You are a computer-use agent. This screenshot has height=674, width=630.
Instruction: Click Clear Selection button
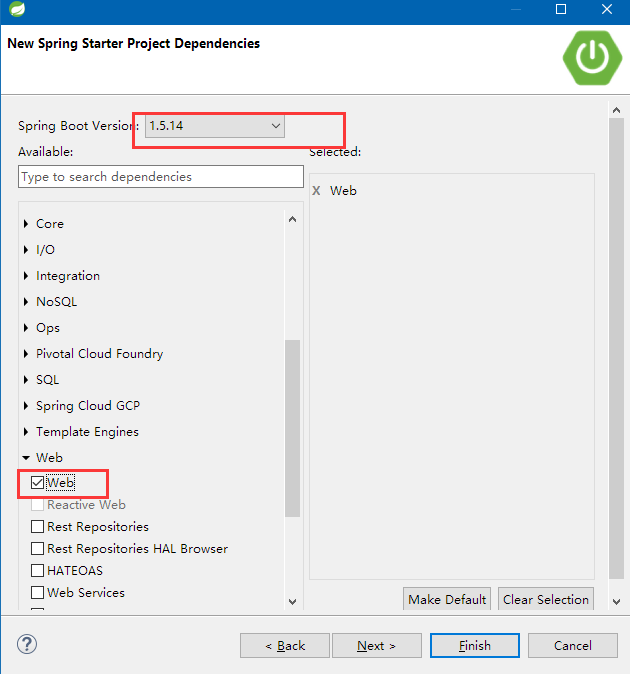click(x=546, y=599)
